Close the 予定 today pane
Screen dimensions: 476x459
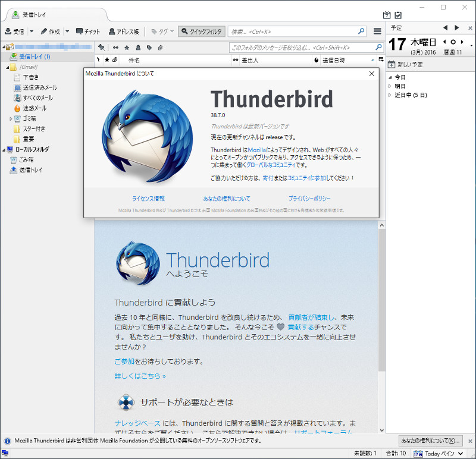(470, 28)
